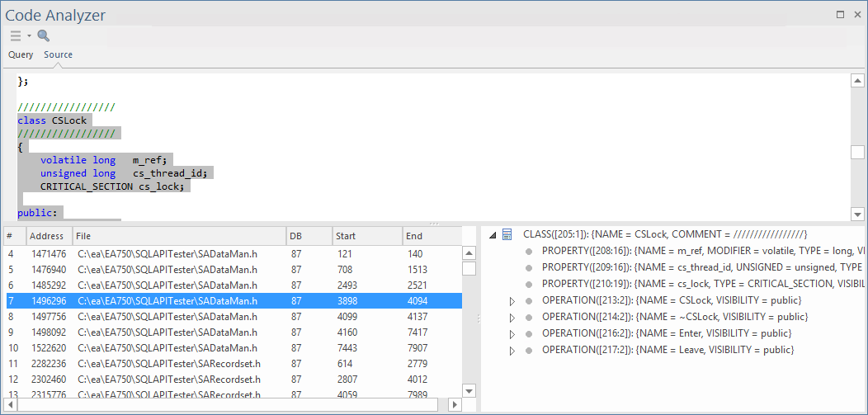868x415 pixels.
Task: Open the hamburger options menu
Action: coord(16,35)
